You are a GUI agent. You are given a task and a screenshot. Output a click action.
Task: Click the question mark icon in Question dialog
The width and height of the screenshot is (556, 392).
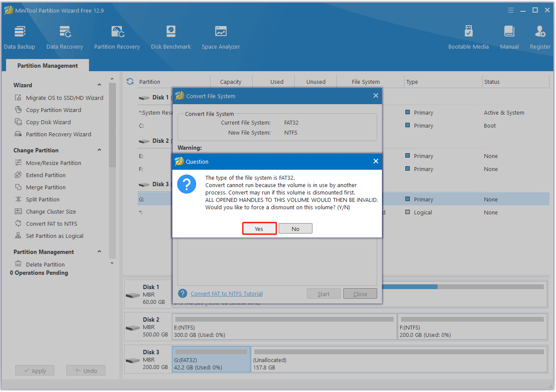tap(187, 184)
